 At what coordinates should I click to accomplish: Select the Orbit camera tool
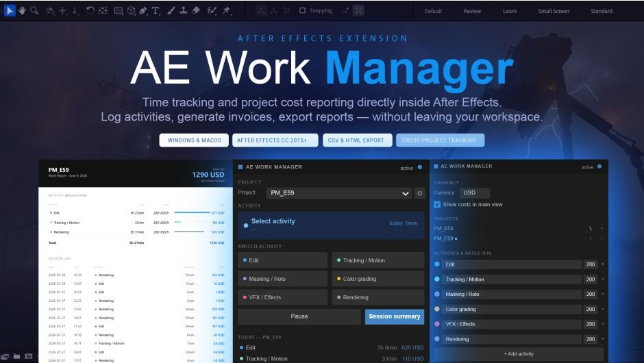50,11
